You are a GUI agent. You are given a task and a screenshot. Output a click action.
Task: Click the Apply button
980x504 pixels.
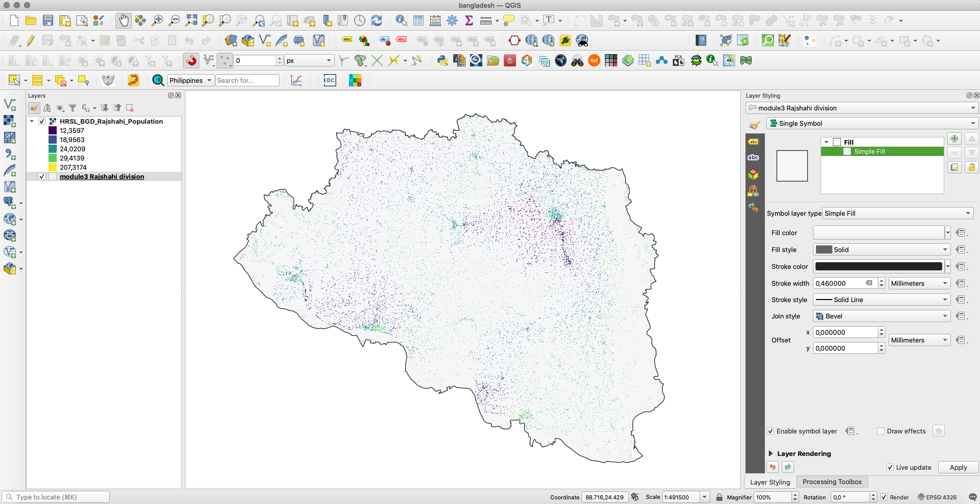958,467
